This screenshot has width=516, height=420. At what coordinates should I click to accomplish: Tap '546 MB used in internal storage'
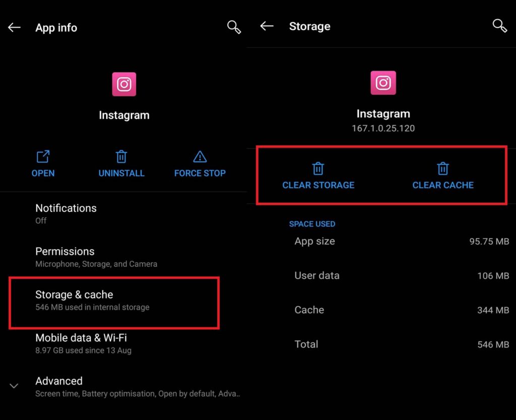click(92, 307)
